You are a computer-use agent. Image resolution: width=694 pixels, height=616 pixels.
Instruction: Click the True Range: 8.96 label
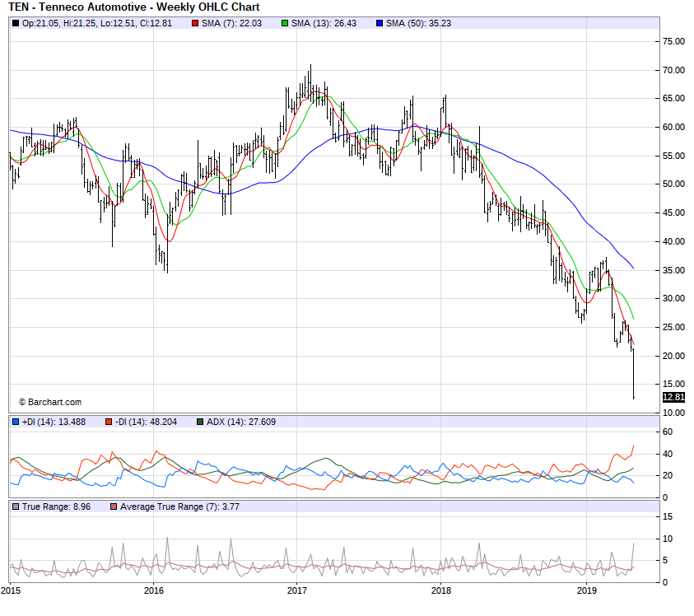[56, 506]
